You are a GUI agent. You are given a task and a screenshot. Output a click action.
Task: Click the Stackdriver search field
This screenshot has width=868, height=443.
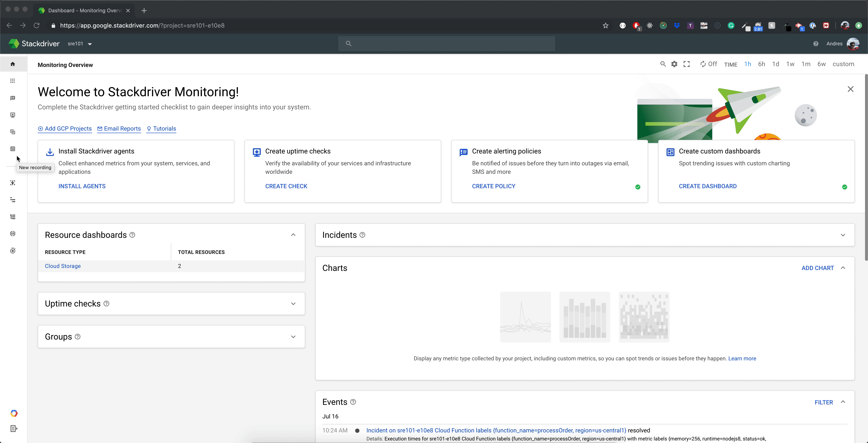pos(447,44)
